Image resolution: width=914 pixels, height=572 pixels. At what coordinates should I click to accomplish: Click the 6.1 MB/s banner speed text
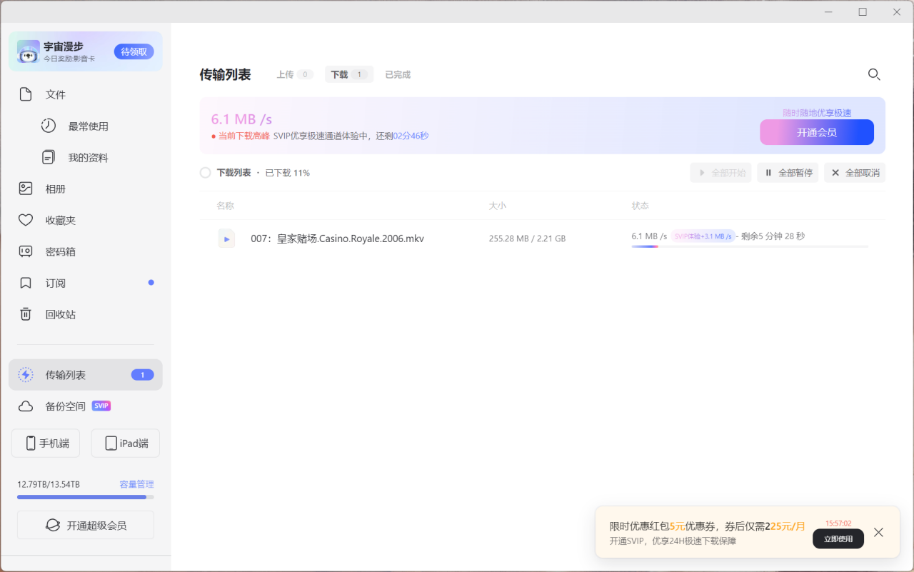click(241, 119)
